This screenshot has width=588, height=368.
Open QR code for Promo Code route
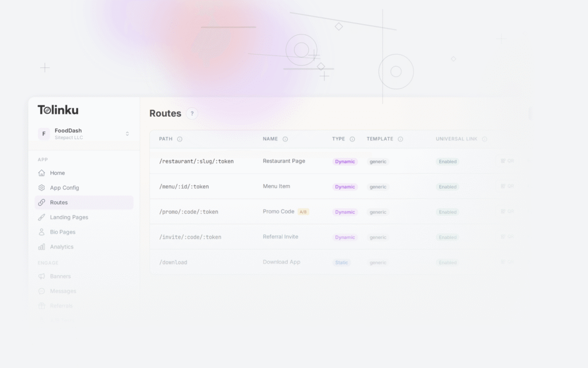pos(507,211)
